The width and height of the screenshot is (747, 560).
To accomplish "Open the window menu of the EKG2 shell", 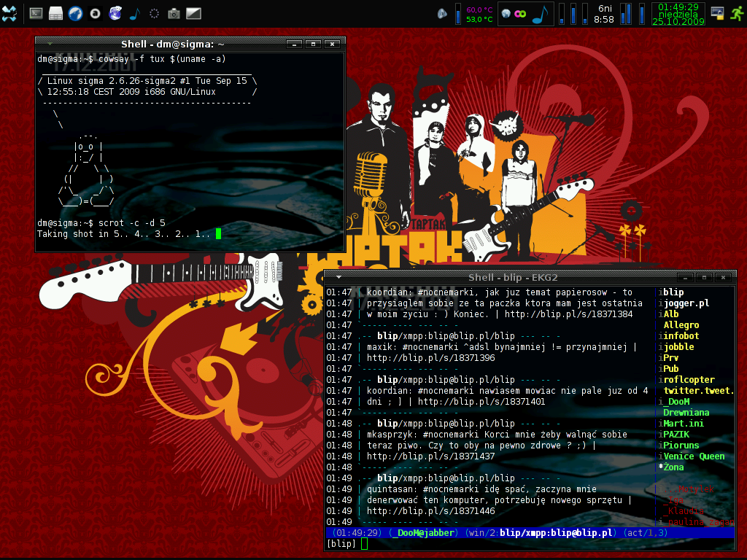I will (338, 276).
